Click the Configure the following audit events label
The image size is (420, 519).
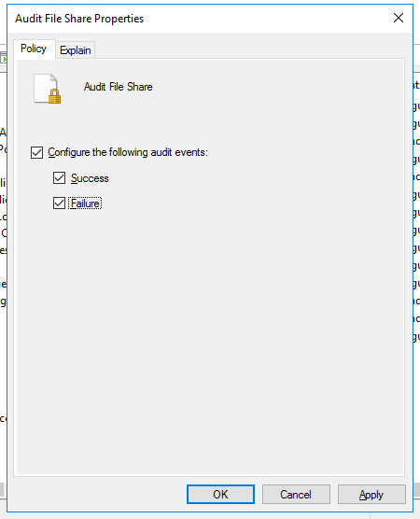[128, 152]
